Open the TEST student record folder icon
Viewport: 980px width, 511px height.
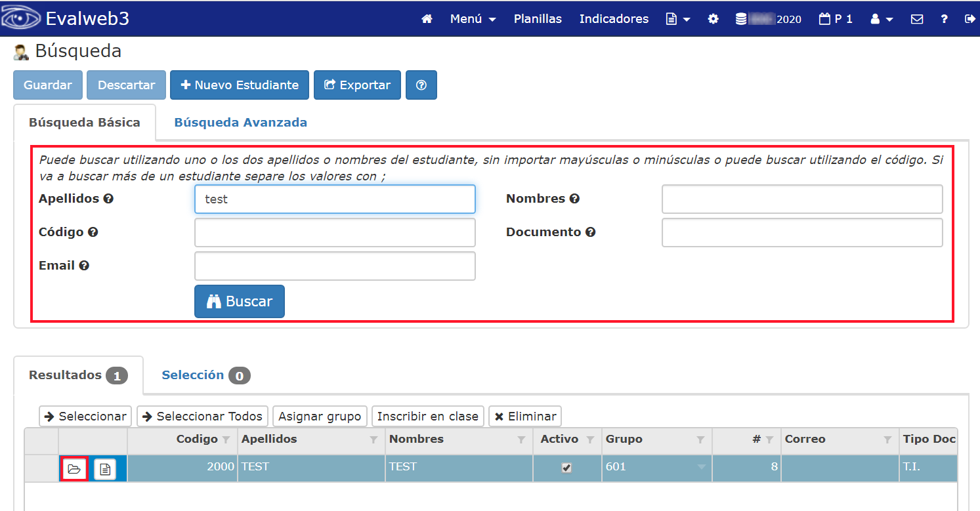click(x=74, y=468)
